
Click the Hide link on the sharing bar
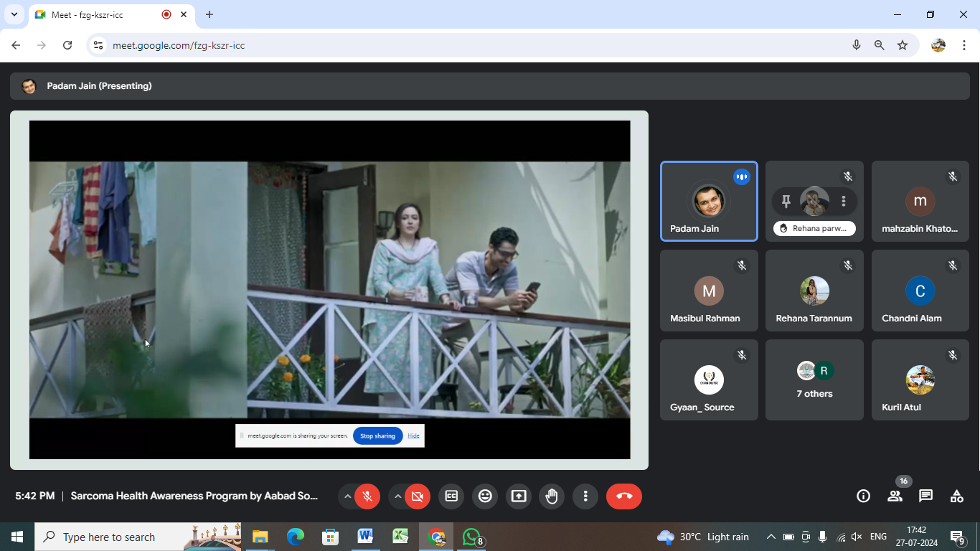(414, 435)
